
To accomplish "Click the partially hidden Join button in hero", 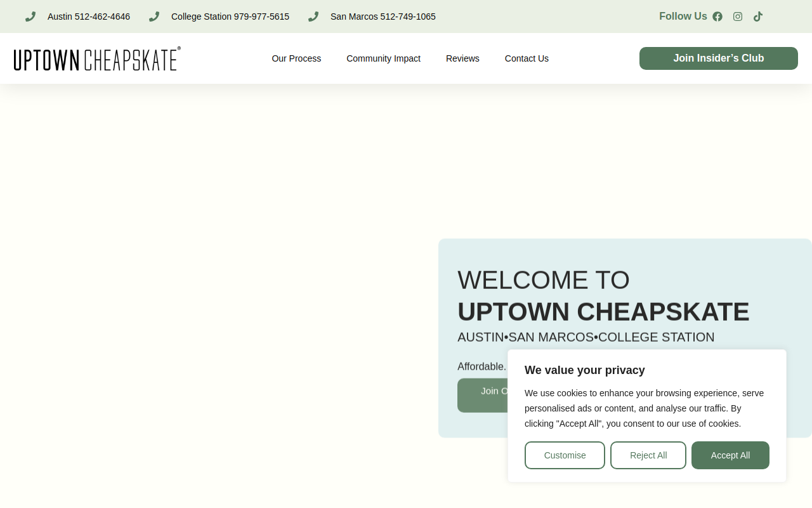I will coord(482,395).
